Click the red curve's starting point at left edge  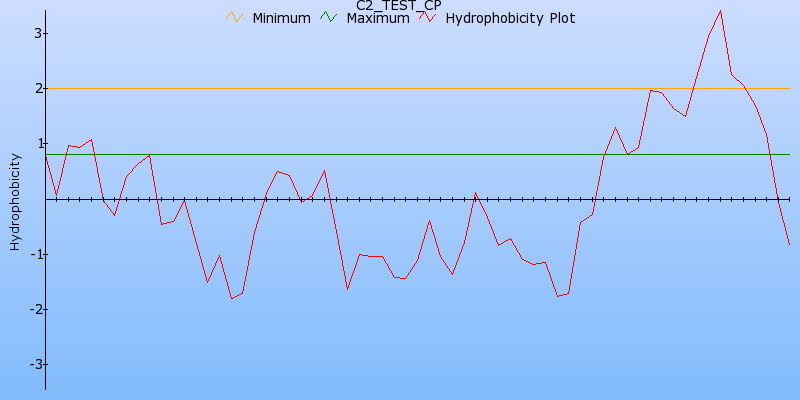46,155
